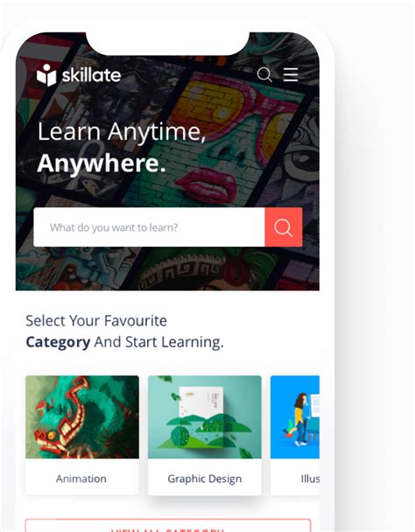Image resolution: width=415 pixels, height=532 pixels.
Task: Select the Graphic Design category label
Action: tap(205, 479)
